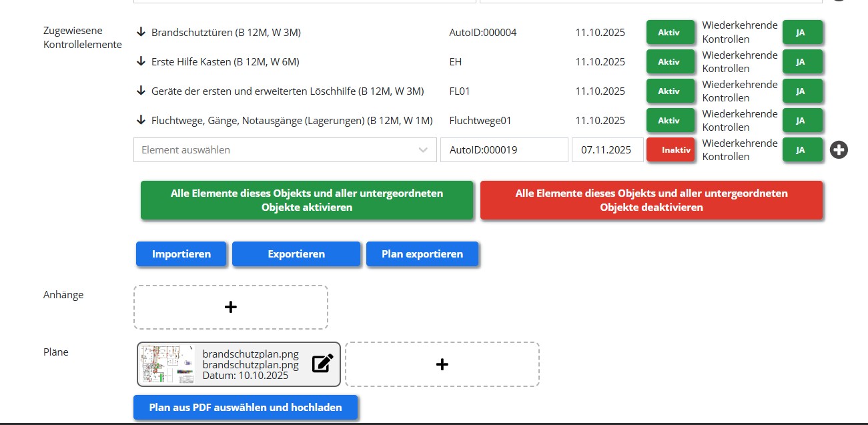Click the arrow beside Geräte der ersten Löschhilfe
The width and height of the screenshot is (868, 425).
coord(141,91)
